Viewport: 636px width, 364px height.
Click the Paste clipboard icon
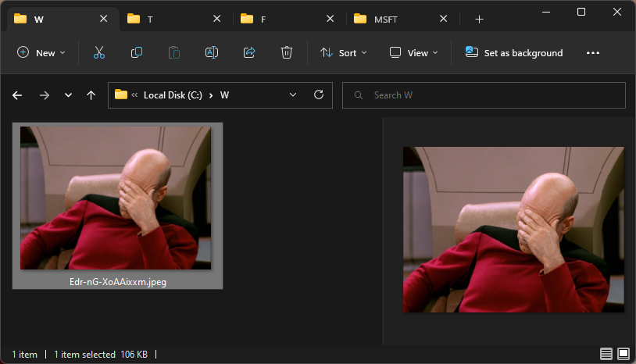174,52
